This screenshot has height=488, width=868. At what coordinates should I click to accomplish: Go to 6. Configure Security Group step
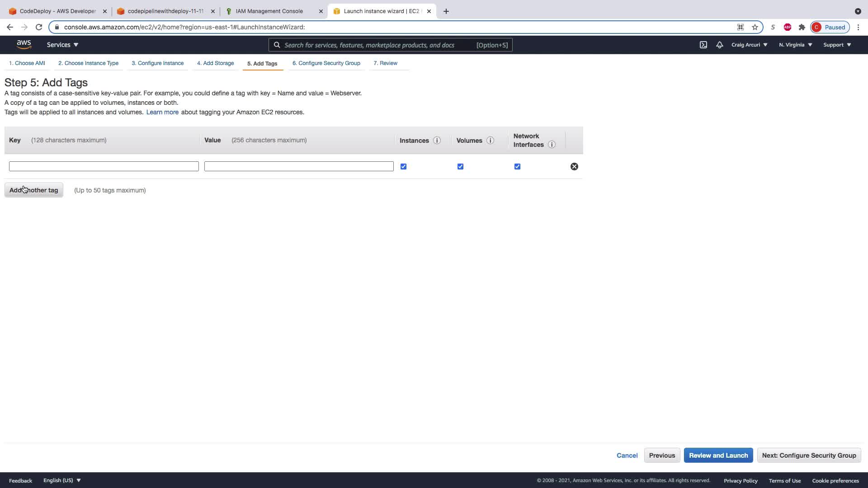pos(326,63)
